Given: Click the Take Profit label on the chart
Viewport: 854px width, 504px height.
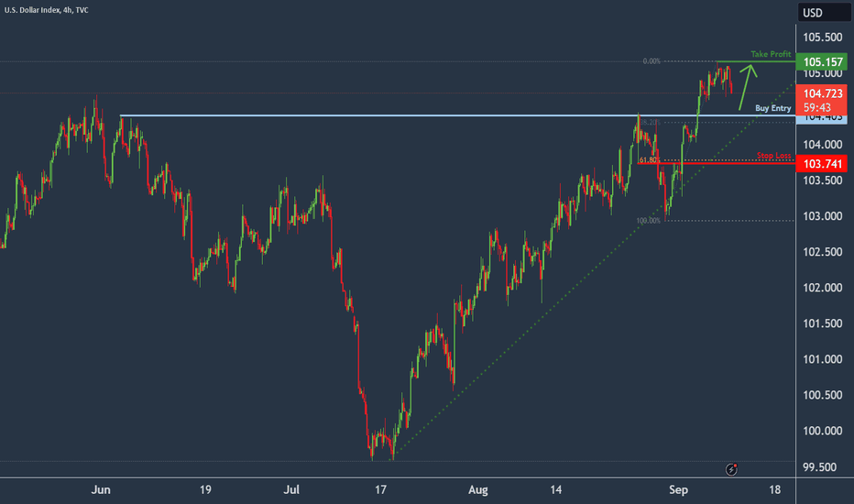Looking at the screenshot, I should 771,54.
